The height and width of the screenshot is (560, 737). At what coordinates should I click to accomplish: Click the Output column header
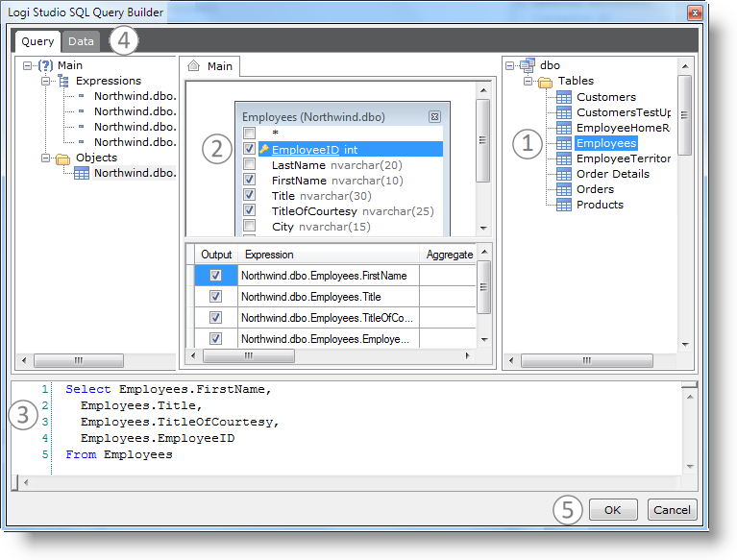[x=216, y=255]
